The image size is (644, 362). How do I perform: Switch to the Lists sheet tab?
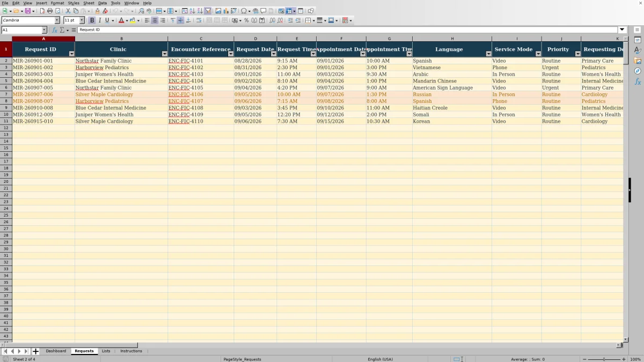click(x=106, y=351)
